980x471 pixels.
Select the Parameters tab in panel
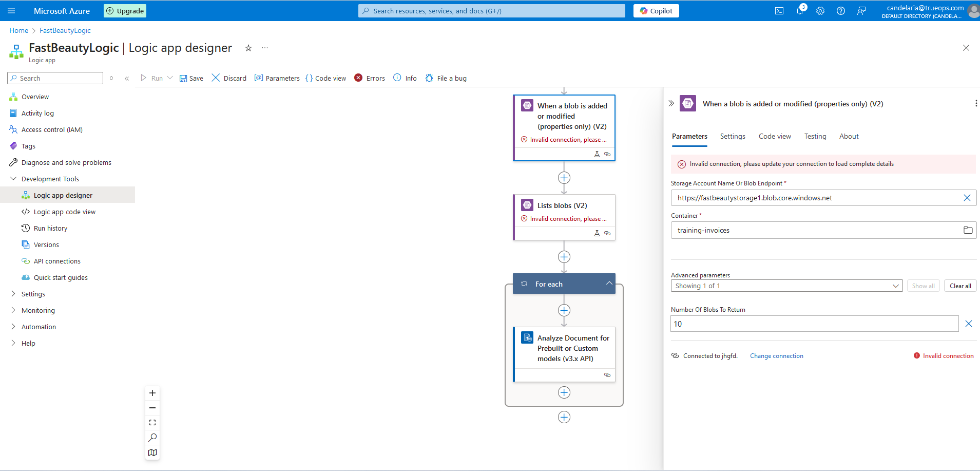pos(689,136)
